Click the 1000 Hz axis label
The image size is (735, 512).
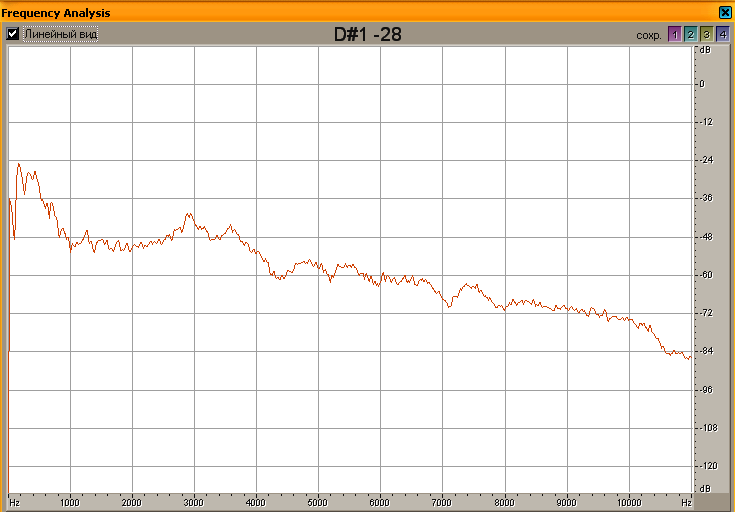point(70,503)
